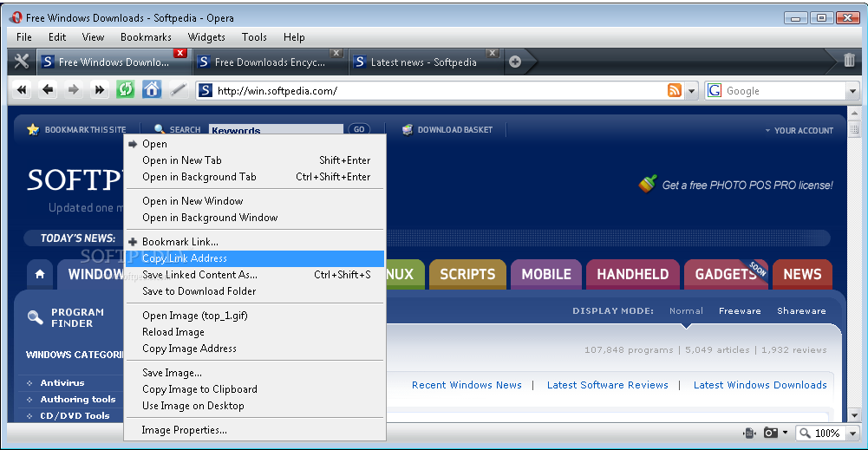Select Copy Link Address in context menu
The image size is (868, 450).
(255, 258)
